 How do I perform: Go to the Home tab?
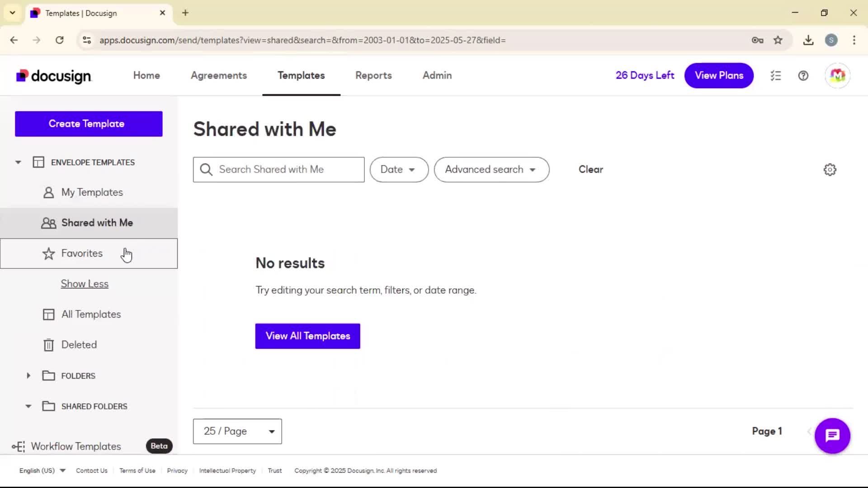[146, 75]
